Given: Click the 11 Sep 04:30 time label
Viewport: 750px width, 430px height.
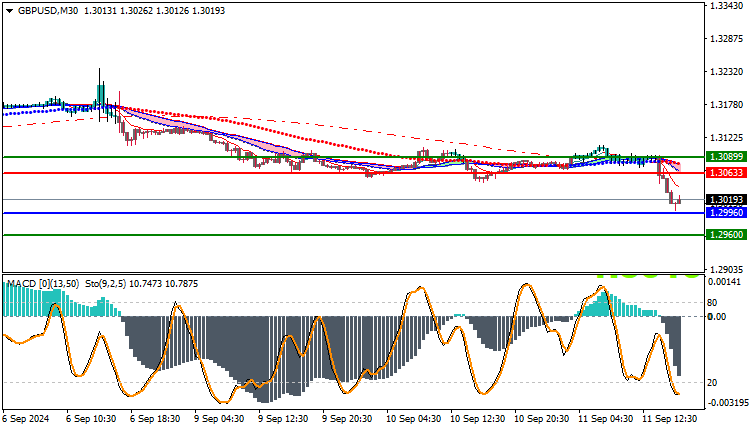Looking at the screenshot, I should pos(606,419).
